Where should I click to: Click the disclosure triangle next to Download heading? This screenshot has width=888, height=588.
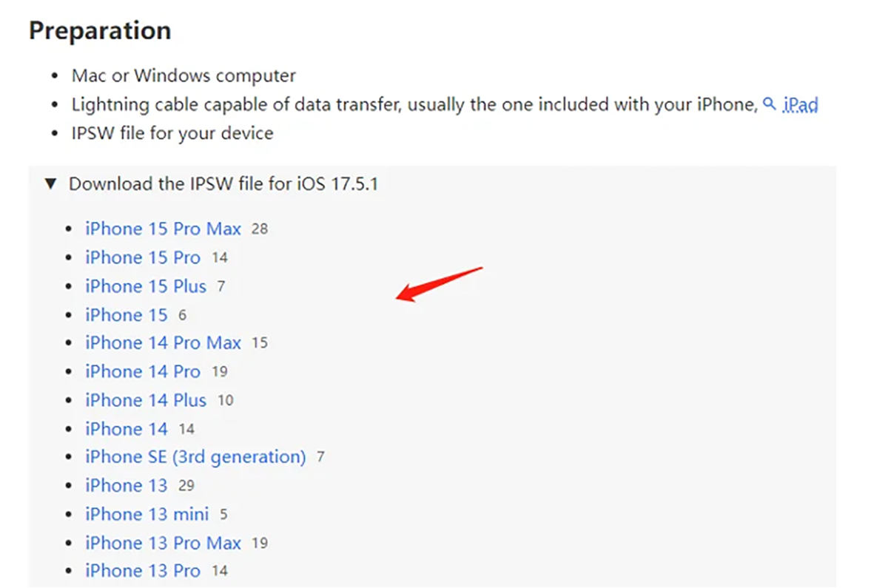click(50, 184)
